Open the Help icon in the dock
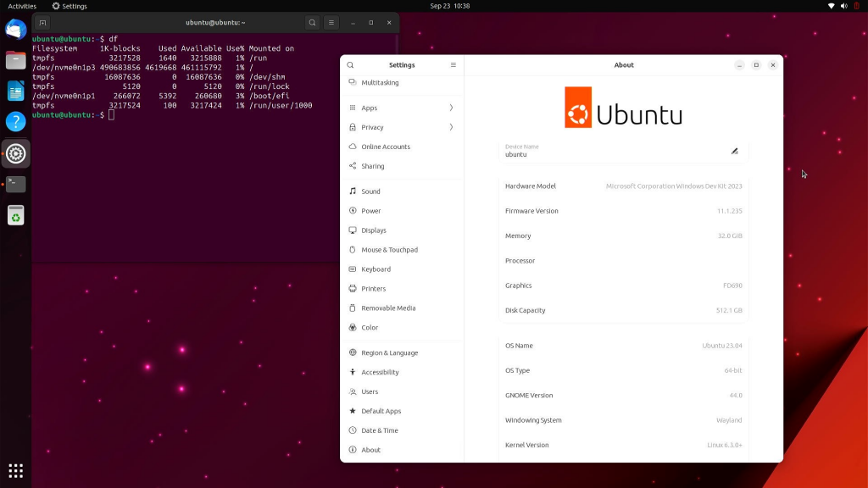Image resolution: width=868 pixels, height=488 pixels. pyautogui.click(x=15, y=122)
